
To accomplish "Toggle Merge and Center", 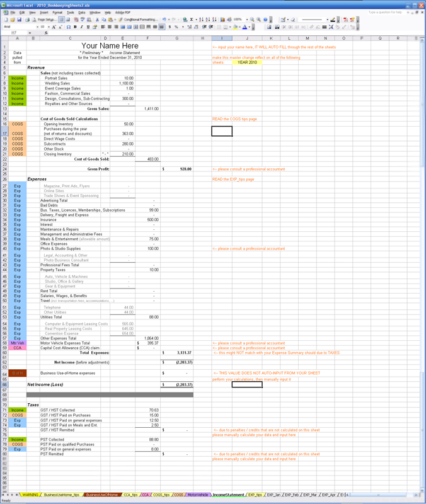I will [135, 26].
